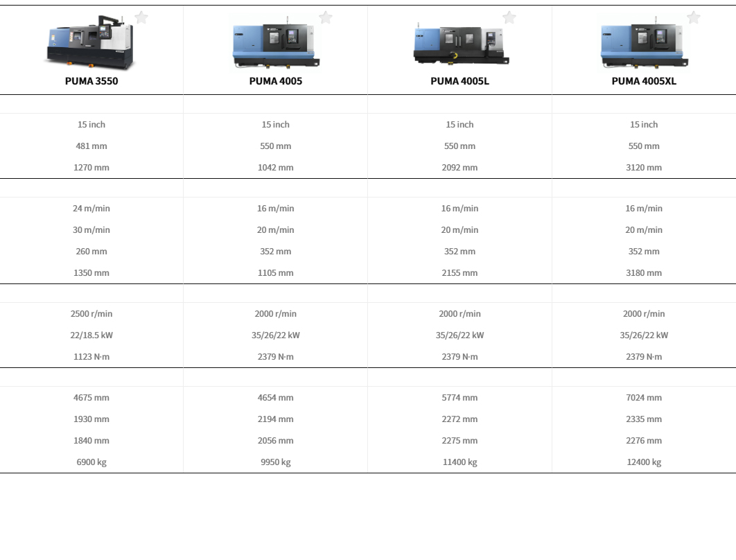Pick the 1840 mm cell

[91, 441]
